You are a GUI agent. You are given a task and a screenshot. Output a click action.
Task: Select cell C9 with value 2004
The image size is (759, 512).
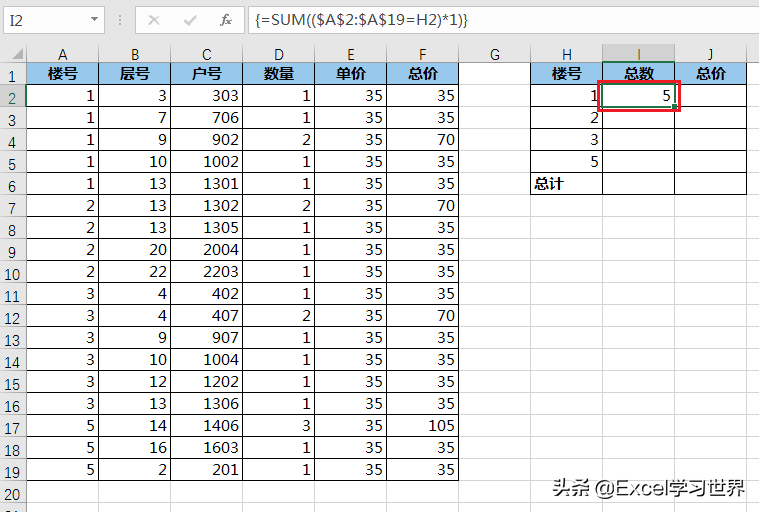[207, 250]
